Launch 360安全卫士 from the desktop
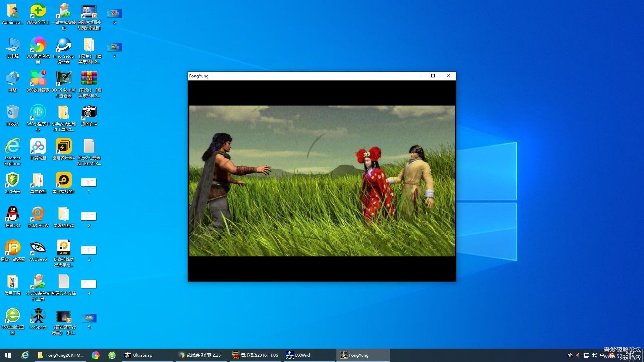This screenshot has height=362, width=644. coord(38,14)
